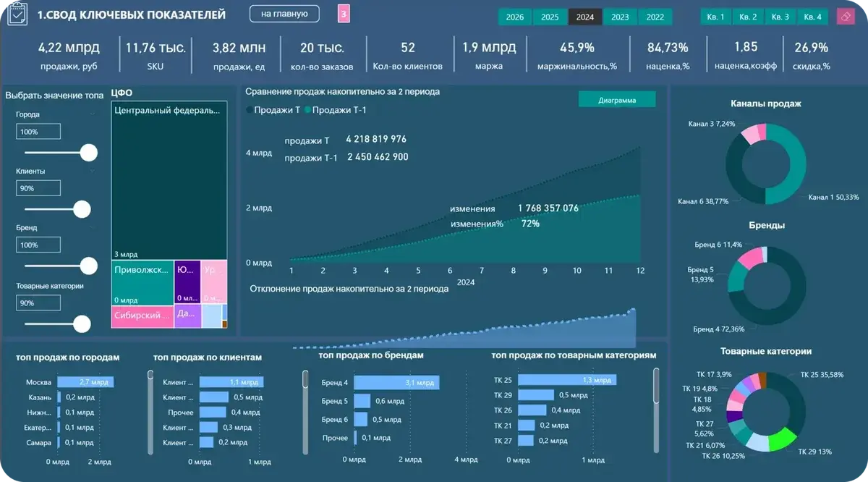The width and height of the screenshot is (868, 482).
Task: Click the "Продажи Т" legend entry
Action: click(274, 109)
